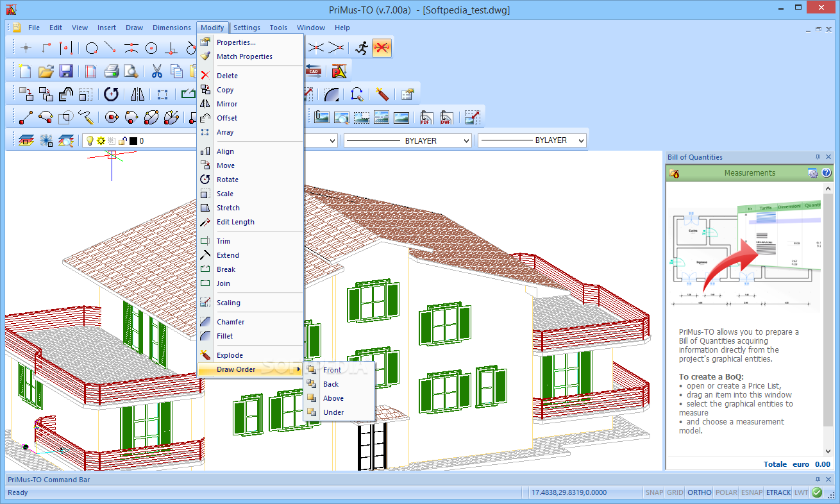Click the Bill of Quantities scrollbar down arrow
The image size is (840, 504).
tap(828, 452)
